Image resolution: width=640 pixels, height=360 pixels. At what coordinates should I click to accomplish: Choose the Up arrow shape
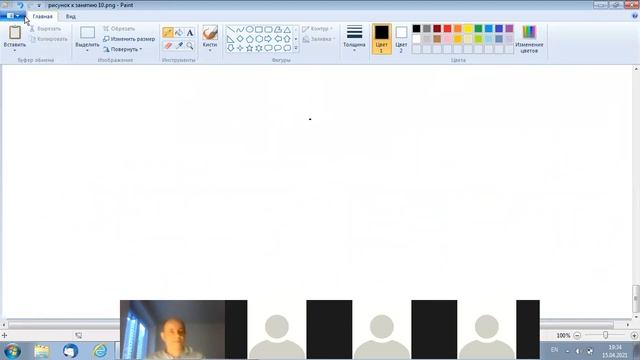click(x=287, y=39)
